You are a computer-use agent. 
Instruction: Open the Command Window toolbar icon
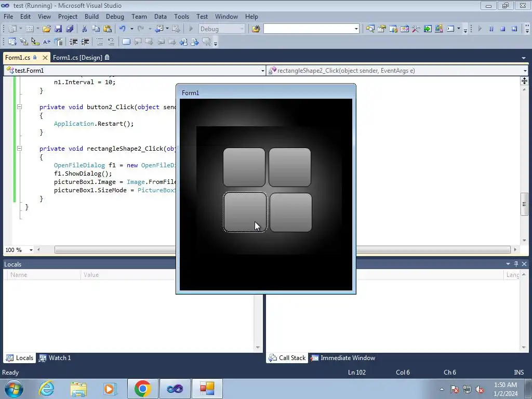pyautogui.click(x=450, y=29)
